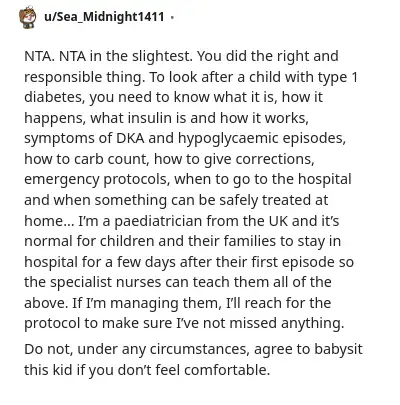Click the word "corrections," in the comment

(275, 159)
